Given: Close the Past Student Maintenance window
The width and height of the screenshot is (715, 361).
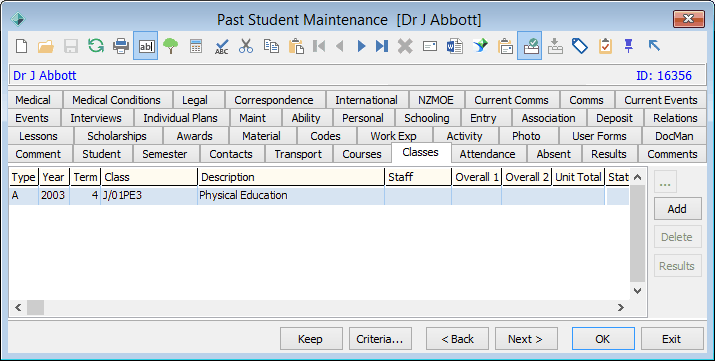Looking at the screenshot, I should pyautogui.click(x=688, y=19).
